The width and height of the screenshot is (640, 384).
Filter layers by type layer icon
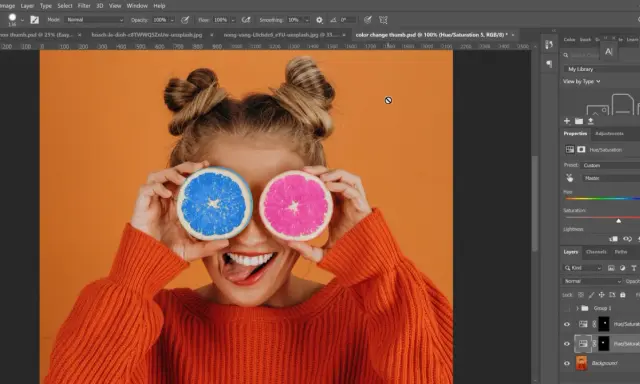[634, 268]
